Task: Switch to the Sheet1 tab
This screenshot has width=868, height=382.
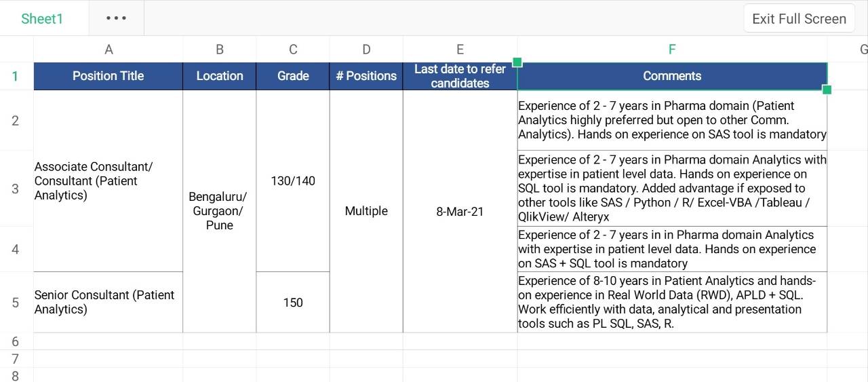Action: [42, 18]
